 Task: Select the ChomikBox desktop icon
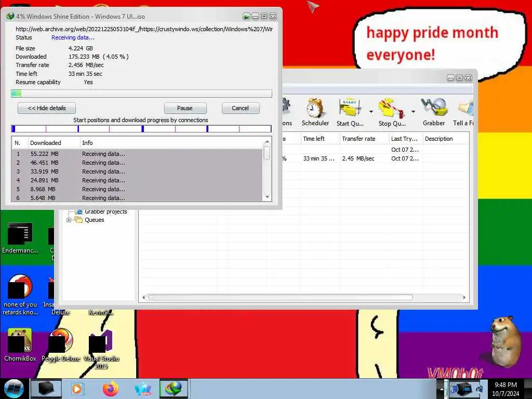[x=20, y=345]
